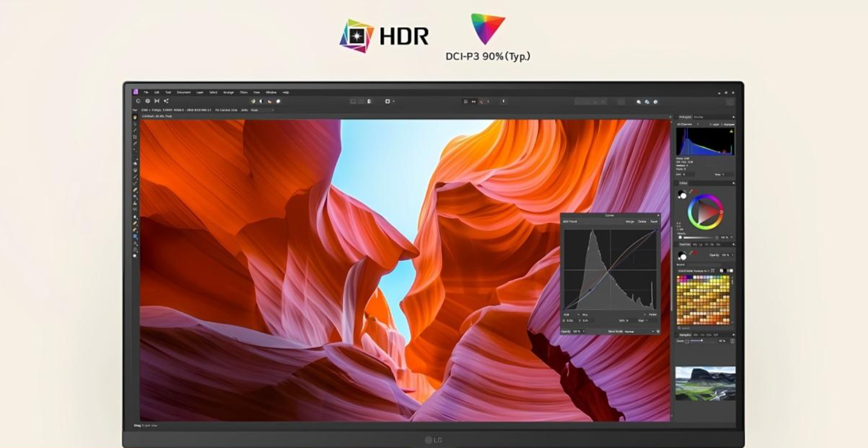Click the Reset button in Curves
This screenshot has width=868, height=448.
654,222
